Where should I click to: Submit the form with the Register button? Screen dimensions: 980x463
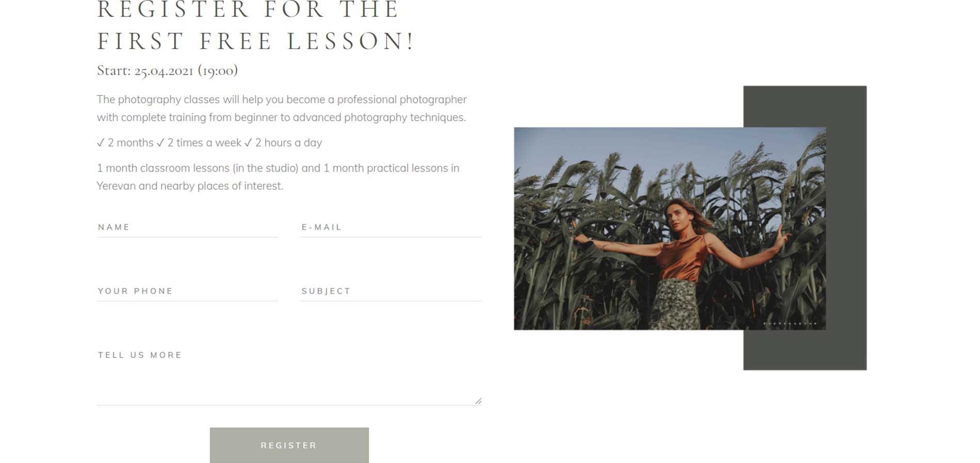click(x=289, y=445)
